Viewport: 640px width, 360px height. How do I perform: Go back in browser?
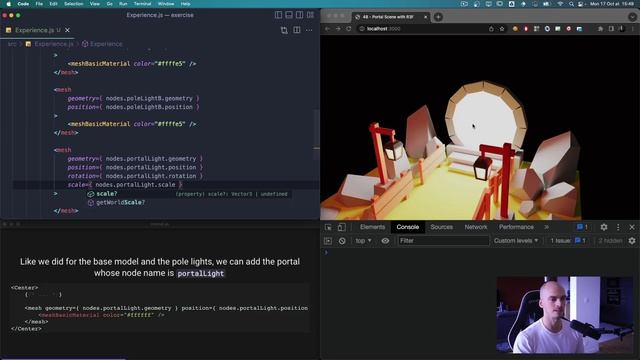pyautogui.click(x=327, y=29)
